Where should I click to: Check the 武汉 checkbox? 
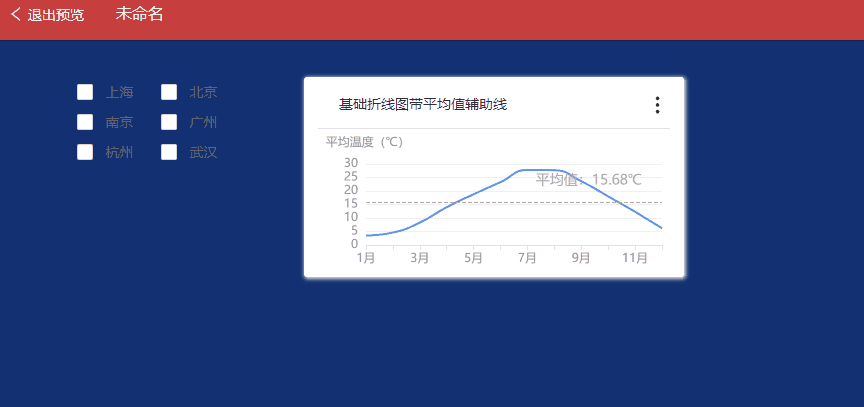[x=169, y=153]
